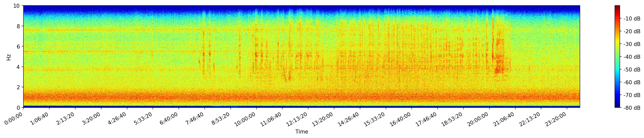Image resolution: width=644 pixels, height=138 pixels.
Task: Click the green middle section of colorbar
Action: [x=617, y=56]
